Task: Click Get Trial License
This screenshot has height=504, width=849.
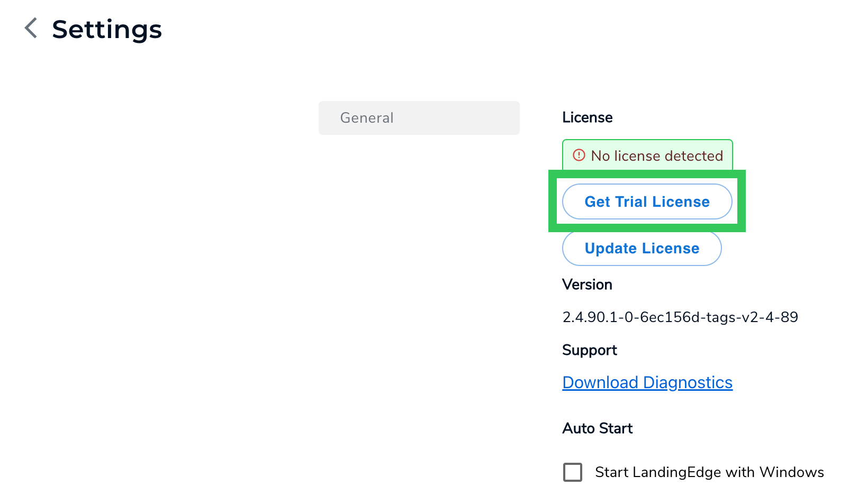Action: [647, 201]
